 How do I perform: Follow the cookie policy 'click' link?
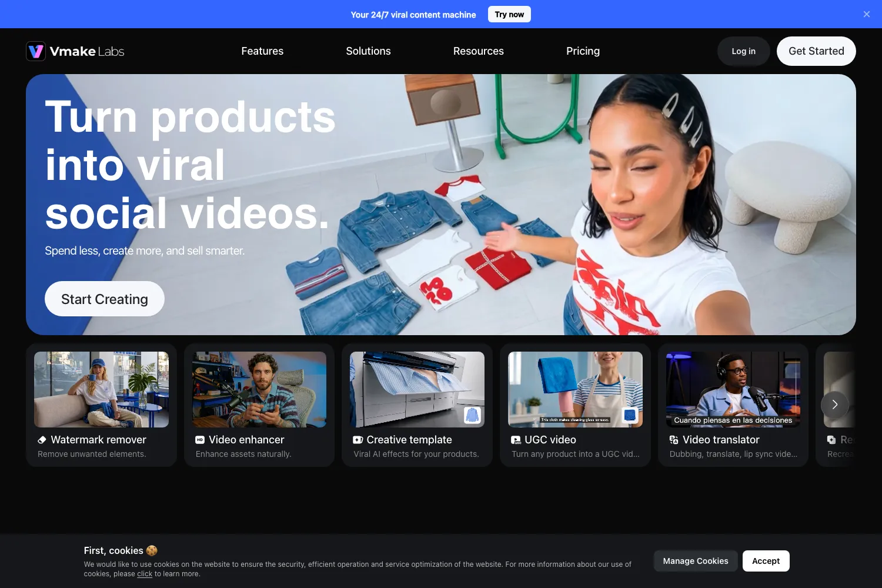coord(145,574)
